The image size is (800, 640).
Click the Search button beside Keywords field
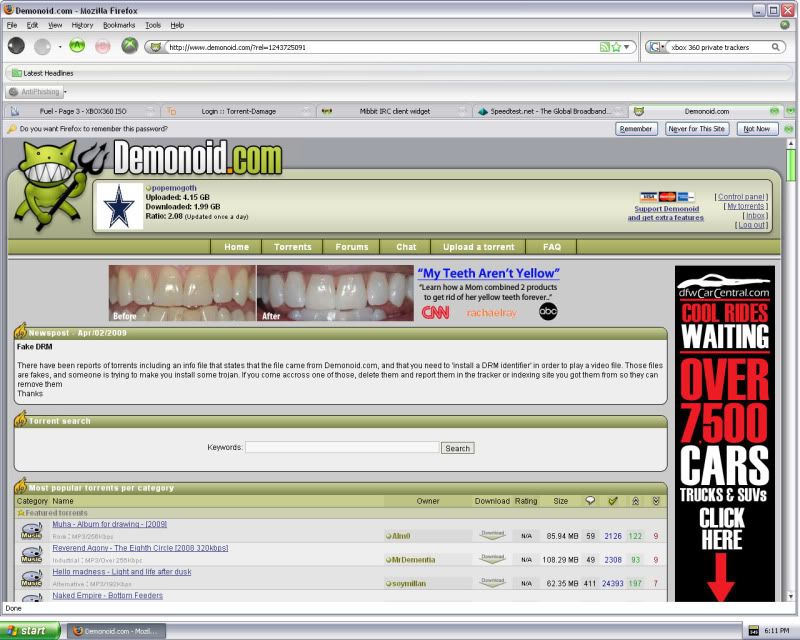tap(458, 448)
